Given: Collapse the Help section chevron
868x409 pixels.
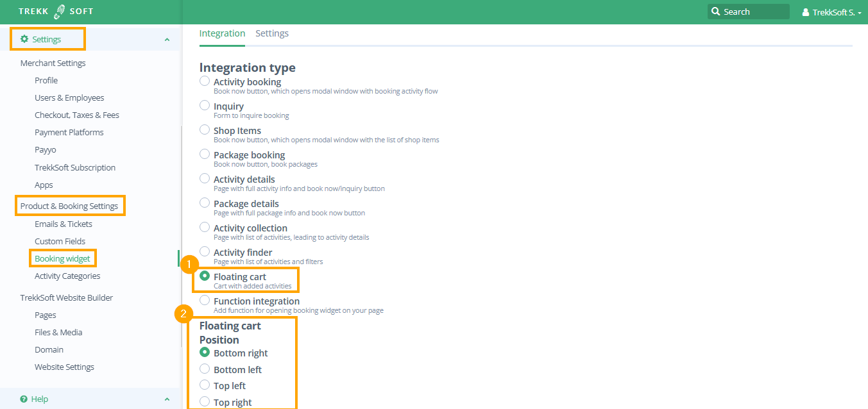Looking at the screenshot, I should click(x=167, y=399).
